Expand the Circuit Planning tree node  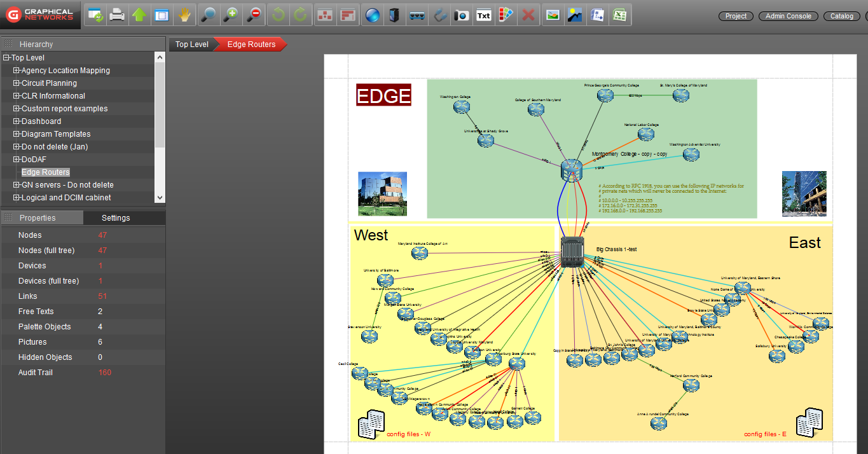point(17,83)
